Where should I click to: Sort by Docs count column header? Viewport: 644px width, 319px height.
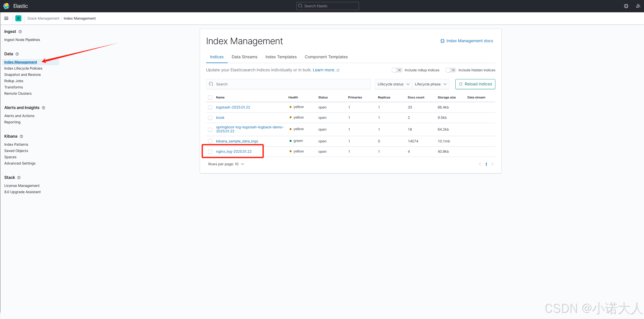(416, 97)
